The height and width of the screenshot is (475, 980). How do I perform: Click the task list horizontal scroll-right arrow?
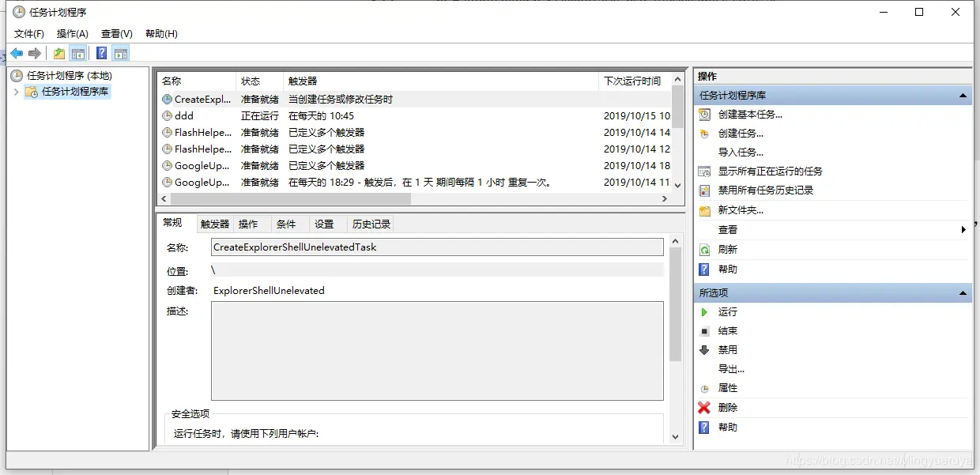[665, 199]
